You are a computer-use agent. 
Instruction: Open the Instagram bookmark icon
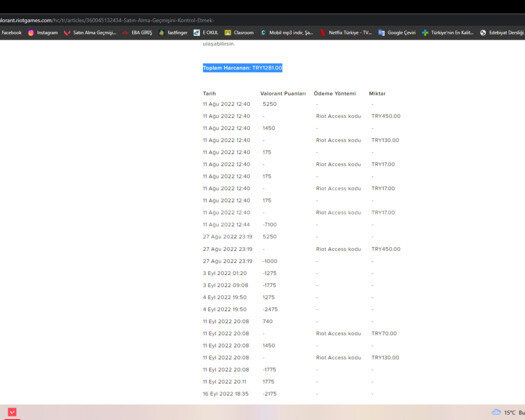(x=31, y=32)
